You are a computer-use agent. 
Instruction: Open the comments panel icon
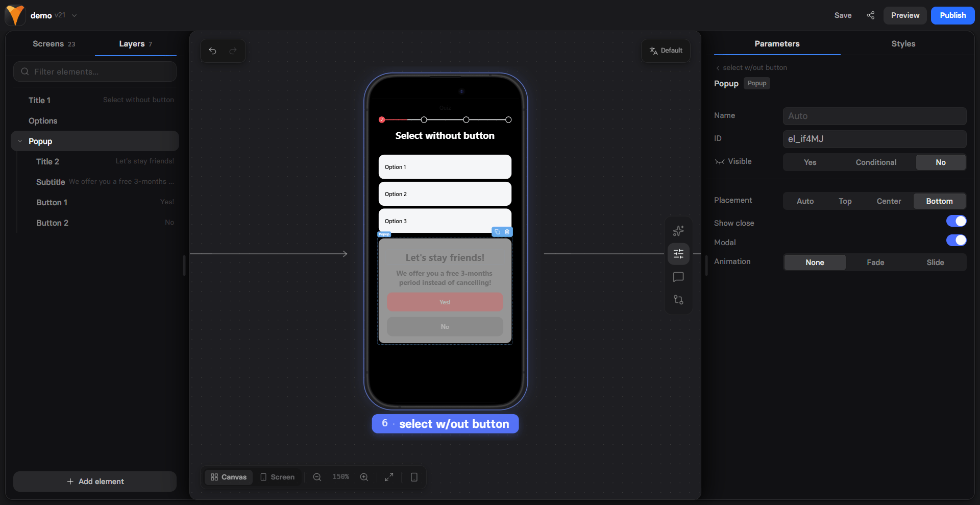pos(678,277)
